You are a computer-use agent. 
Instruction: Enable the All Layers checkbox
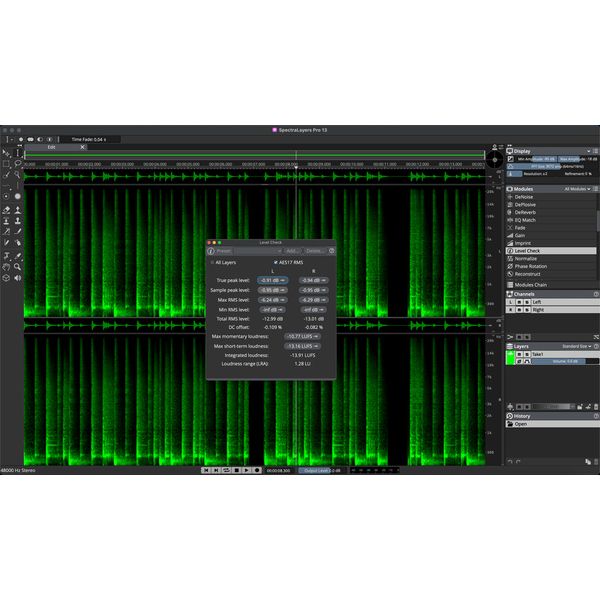coord(212,262)
